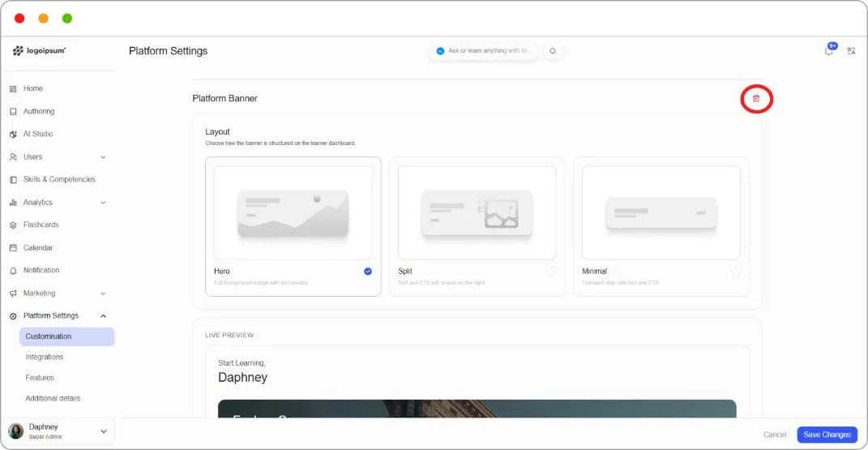Click the round search button by the AI field
Screen dimensions: 868x450
[x=553, y=51]
